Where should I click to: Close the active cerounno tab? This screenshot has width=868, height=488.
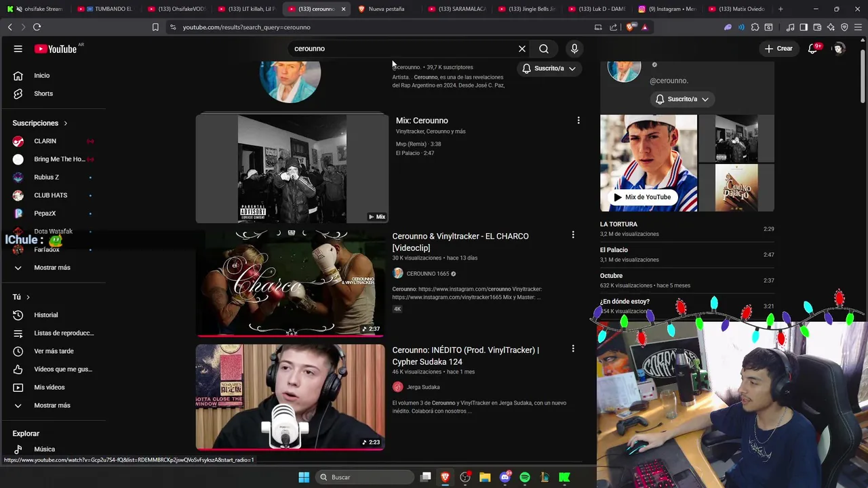(x=343, y=9)
